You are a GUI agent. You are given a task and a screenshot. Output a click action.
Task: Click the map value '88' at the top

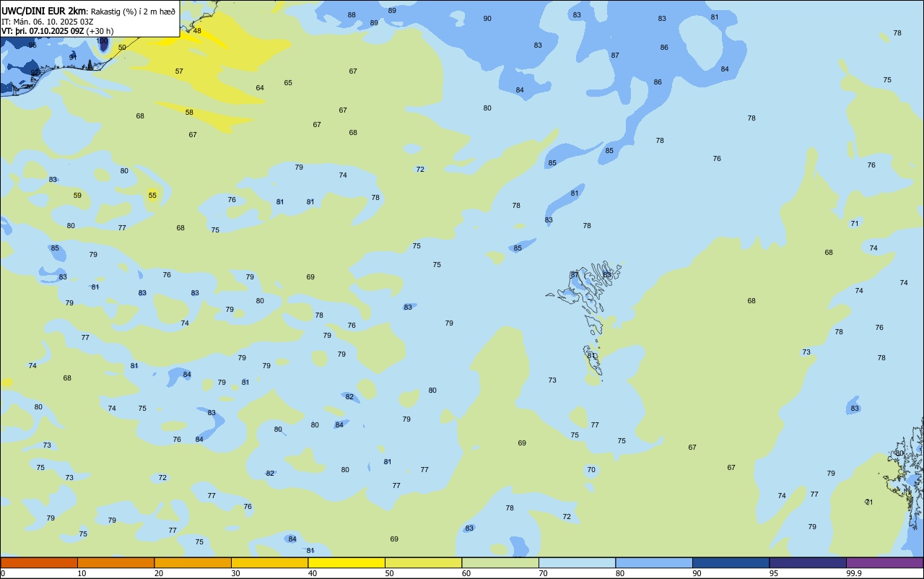pos(352,15)
